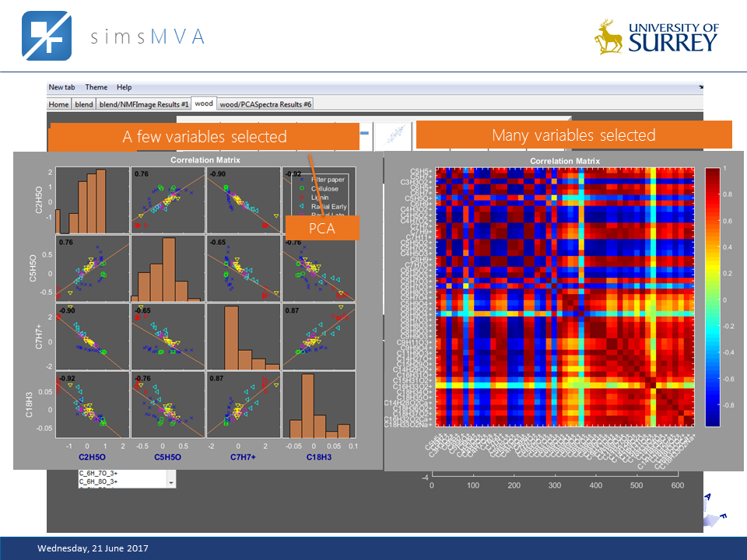Image resolution: width=747 pixels, height=560 pixels.
Task: Switch to the Home tab
Action: (x=58, y=103)
